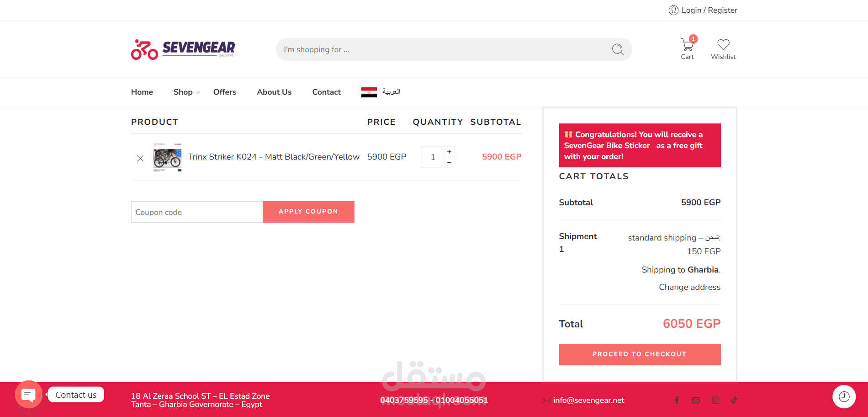Open TikTok icon in footer

(734, 400)
